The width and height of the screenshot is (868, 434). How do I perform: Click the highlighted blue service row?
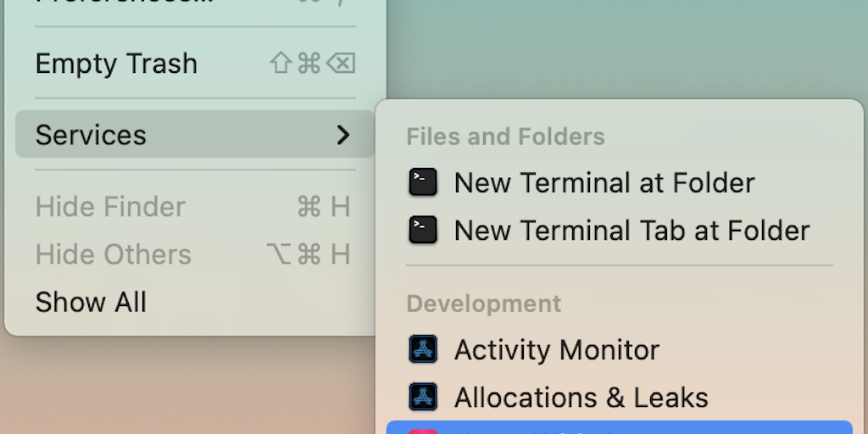(619, 429)
